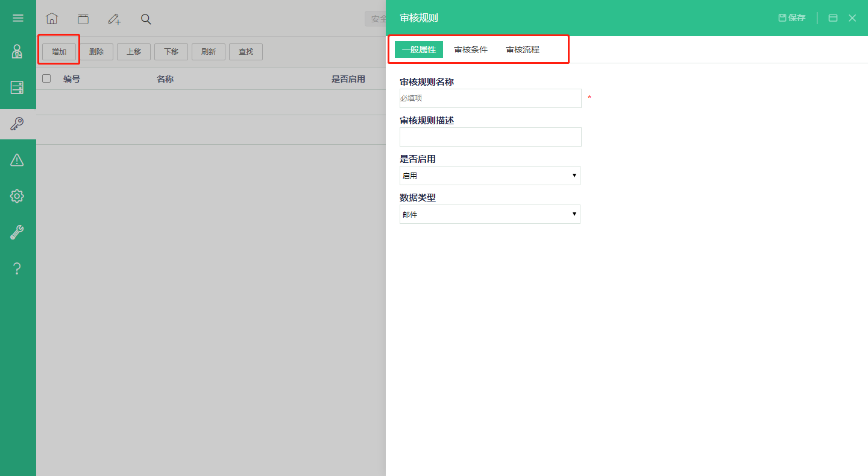This screenshot has width=868, height=476.
Task: Click the magnifier search icon
Action: click(x=146, y=19)
